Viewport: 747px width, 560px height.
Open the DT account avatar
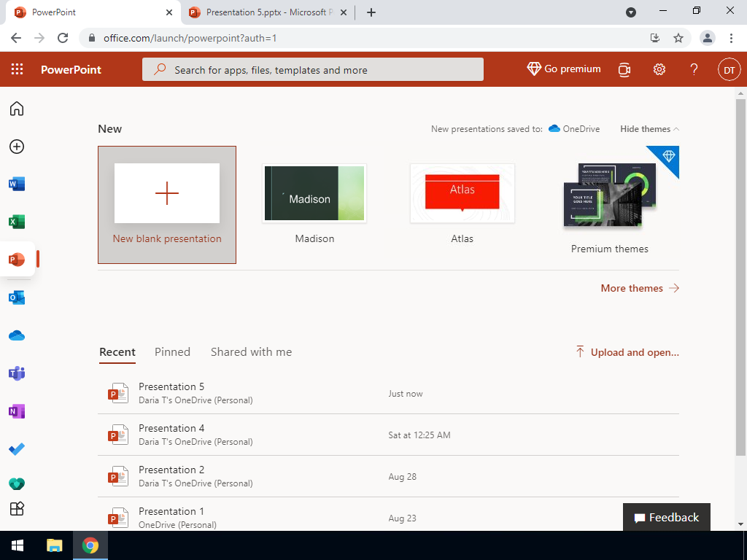pyautogui.click(x=729, y=69)
